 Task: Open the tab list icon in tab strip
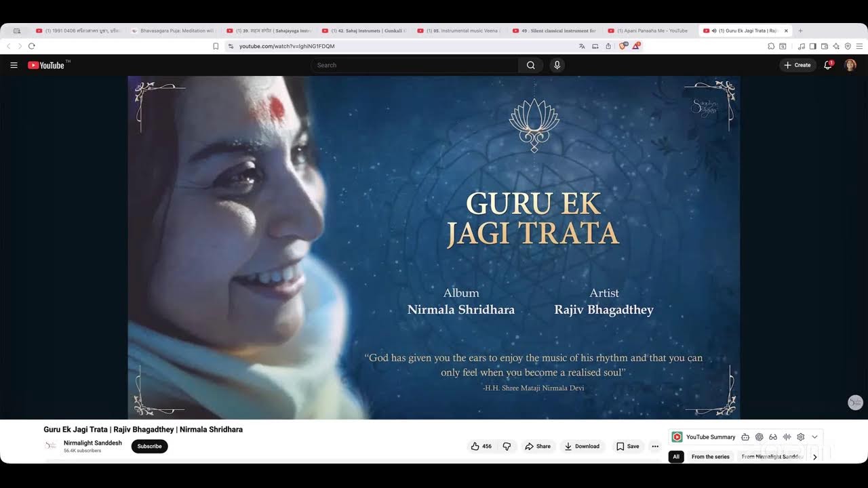(x=17, y=30)
